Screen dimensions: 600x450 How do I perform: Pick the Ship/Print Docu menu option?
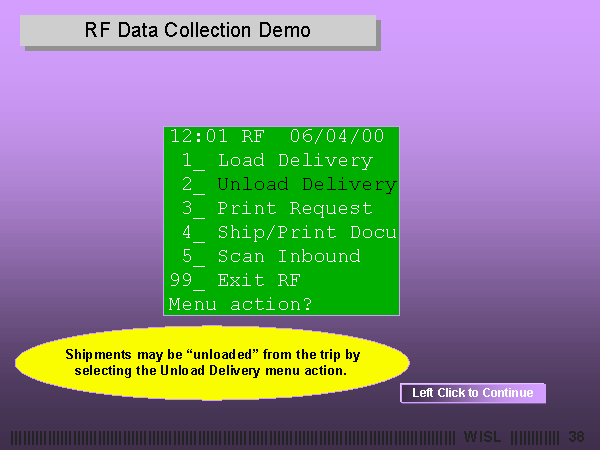coord(289,233)
